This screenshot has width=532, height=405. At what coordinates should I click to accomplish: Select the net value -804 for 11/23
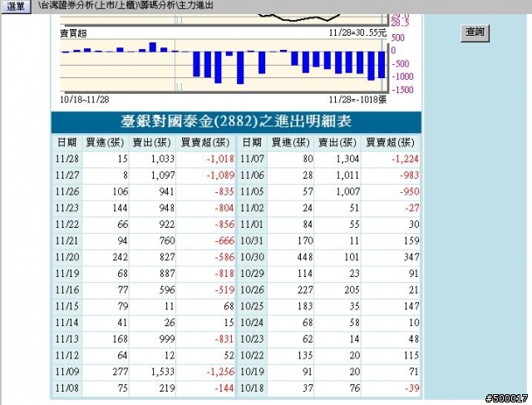coord(224,208)
